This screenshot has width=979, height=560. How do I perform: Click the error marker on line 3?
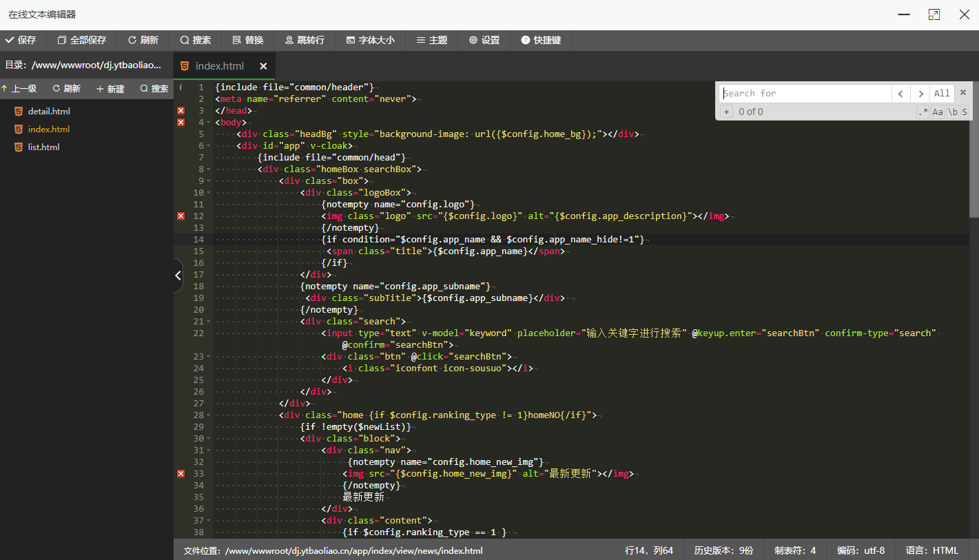point(181,111)
